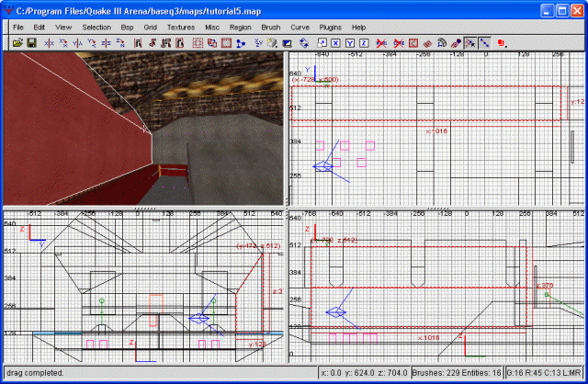Click the 'G:16 R:45 C:13 L:MR' status entry
Image resolution: width=588 pixels, height=384 pixels.
[544, 373]
